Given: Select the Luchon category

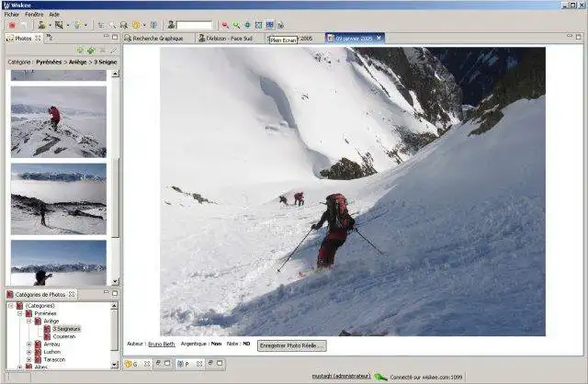Looking at the screenshot, I should [52, 352].
